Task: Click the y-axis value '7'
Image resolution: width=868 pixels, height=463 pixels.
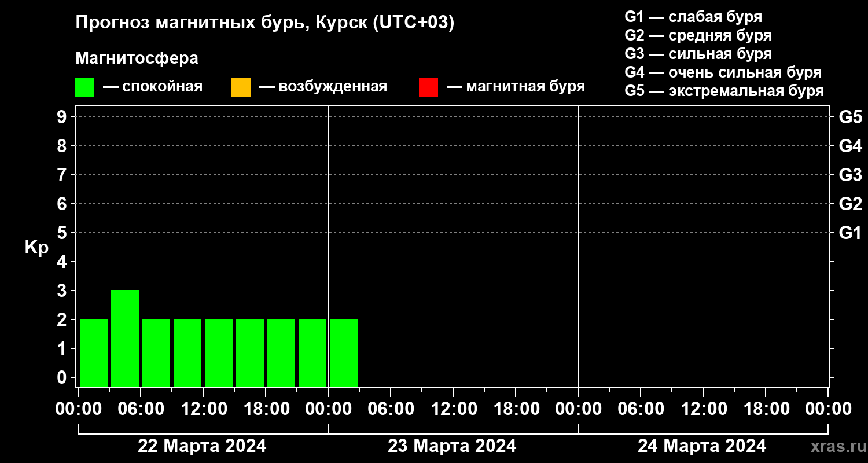Action: pyautogui.click(x=62, y=175)
